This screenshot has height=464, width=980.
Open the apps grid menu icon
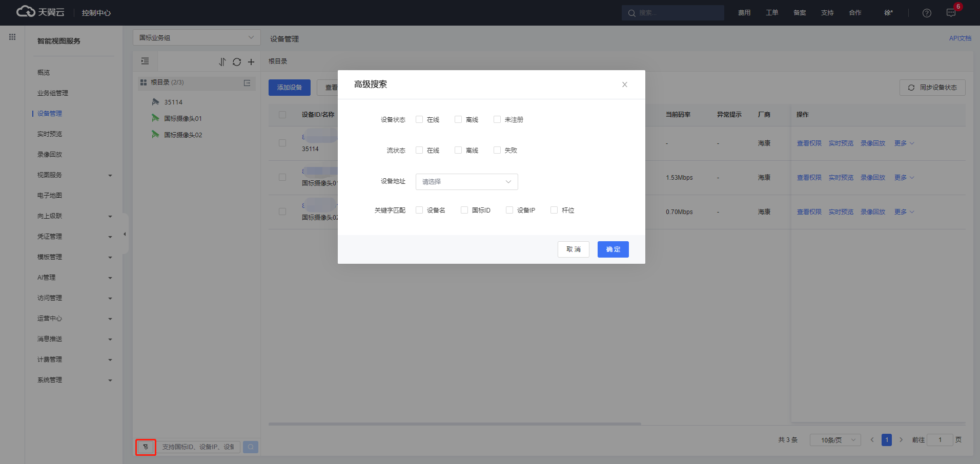coord(12,37)
